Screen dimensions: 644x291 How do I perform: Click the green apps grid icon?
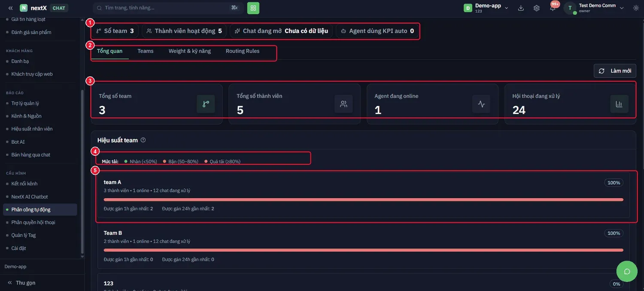point(253,8)
